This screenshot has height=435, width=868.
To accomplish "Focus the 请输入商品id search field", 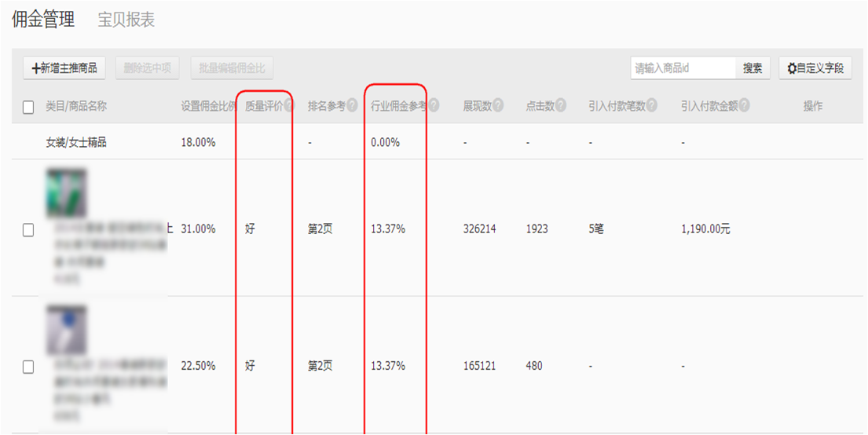I will tap(683, 68).
